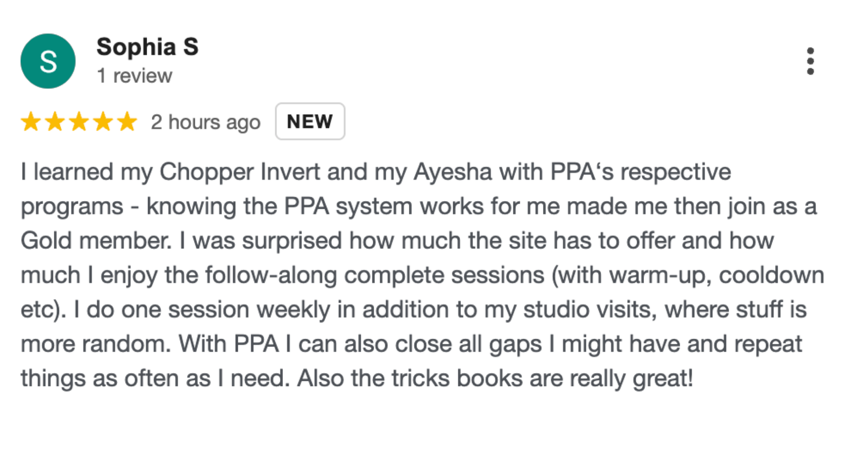
Task: Click the first yellow rating star
Action: (x=31, y=122)
